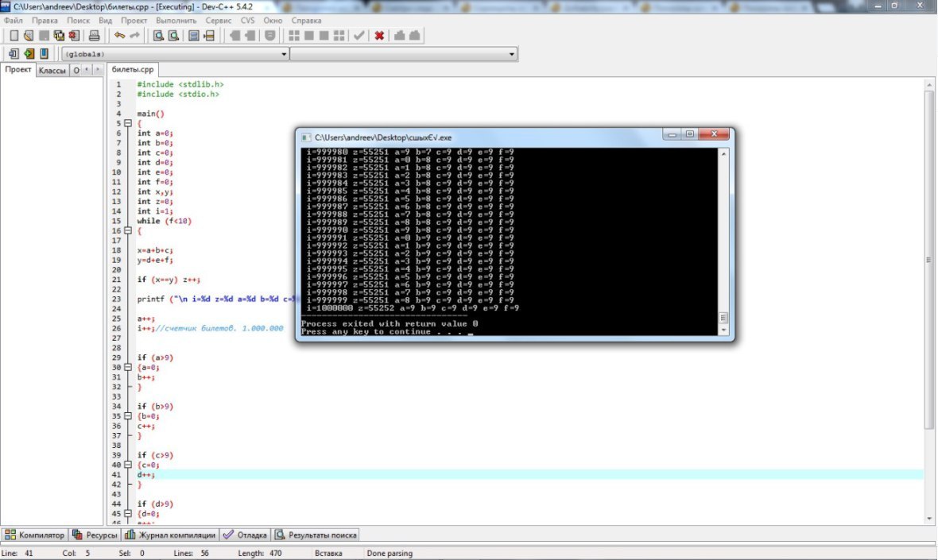Click the Find magnifier toolbar icon

[x=158, y=36]
